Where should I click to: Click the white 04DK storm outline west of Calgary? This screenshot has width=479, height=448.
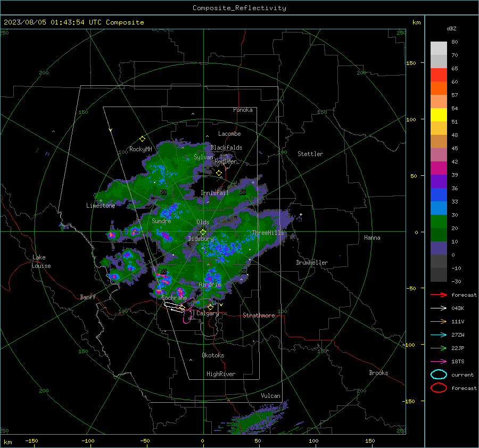point(174,307)
